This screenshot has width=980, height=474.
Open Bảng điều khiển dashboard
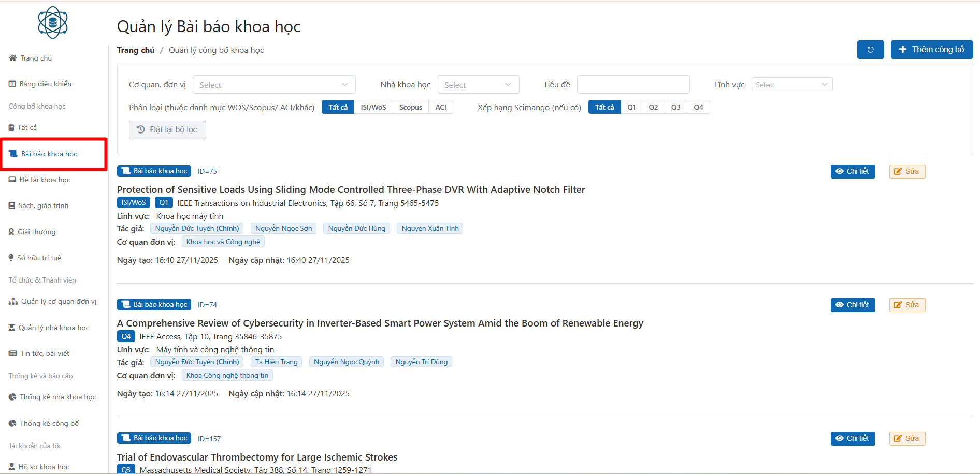(45, 84)
